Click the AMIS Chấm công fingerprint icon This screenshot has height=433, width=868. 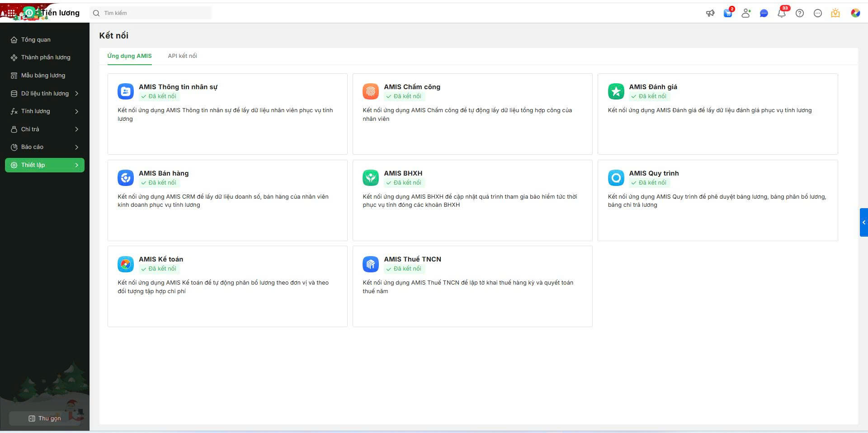pos(371,91)
